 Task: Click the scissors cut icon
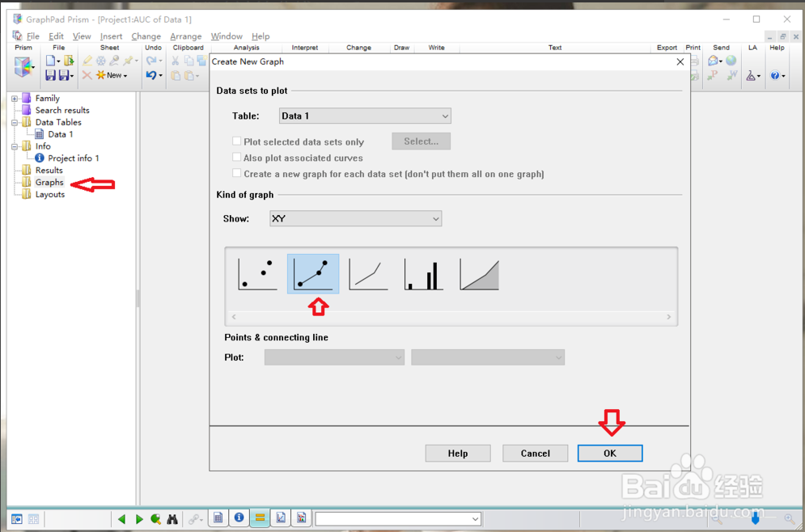(175, 61)
